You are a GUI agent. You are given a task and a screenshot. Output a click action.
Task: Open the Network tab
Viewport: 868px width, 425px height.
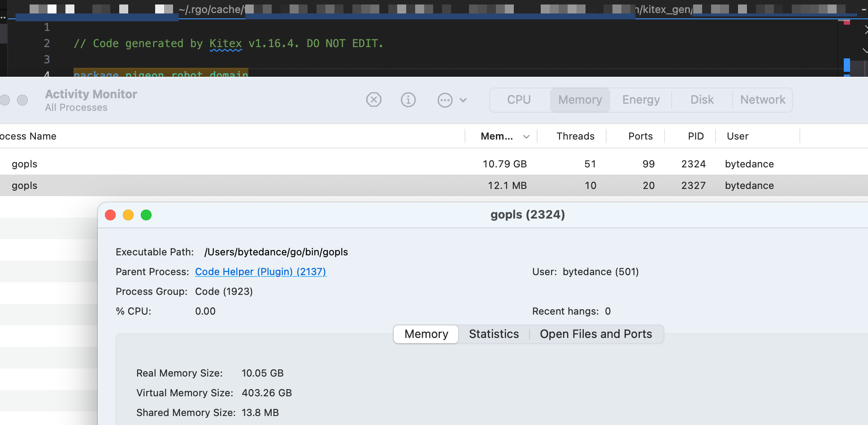(x=762, y=100)
